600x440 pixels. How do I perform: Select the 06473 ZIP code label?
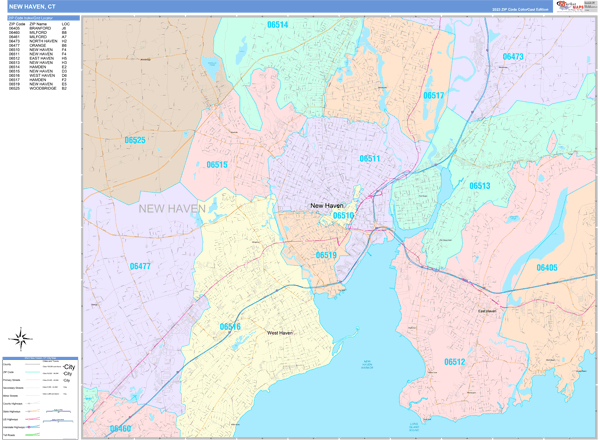[512, 57]
